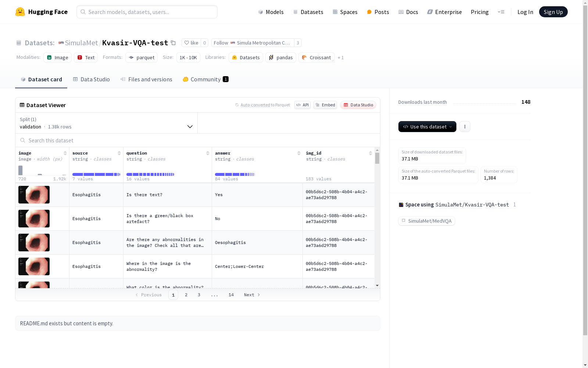Go to page 2 of the dataset
Screen dimensions: 588x368
coord(186,295)
